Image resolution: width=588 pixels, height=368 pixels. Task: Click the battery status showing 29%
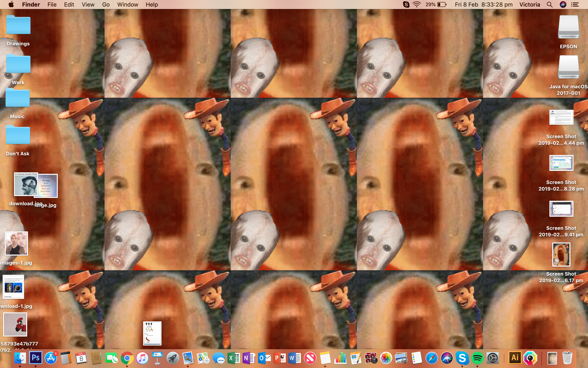(436, 4)
